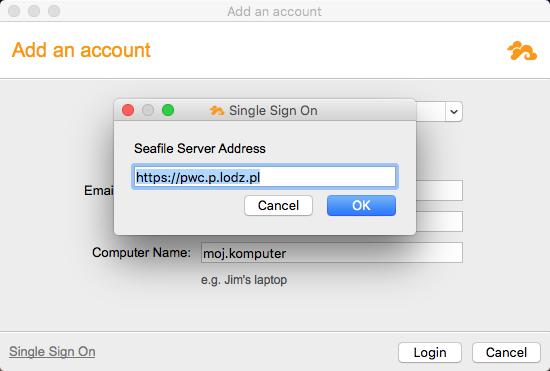550x371 pixels.
Task: Click the Single Sign On dialog title text
Action: (273, 111)
